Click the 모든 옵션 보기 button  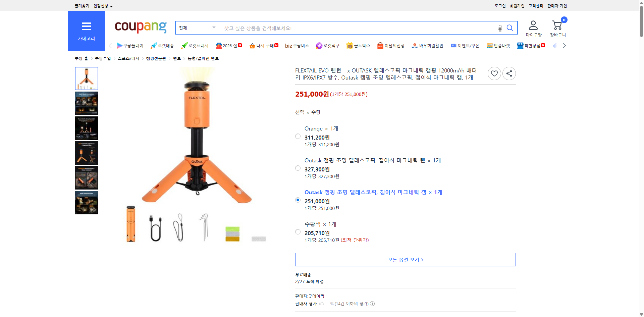(x=405, y=259)
